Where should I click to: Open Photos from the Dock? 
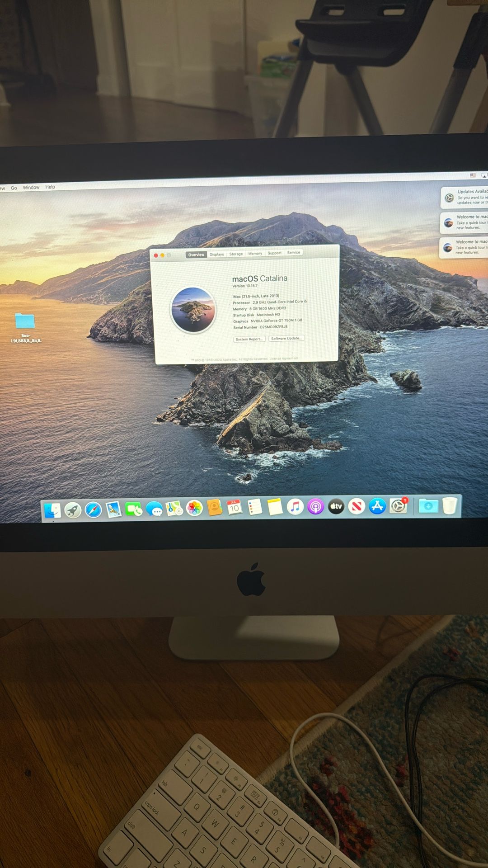tap(194, 509)
